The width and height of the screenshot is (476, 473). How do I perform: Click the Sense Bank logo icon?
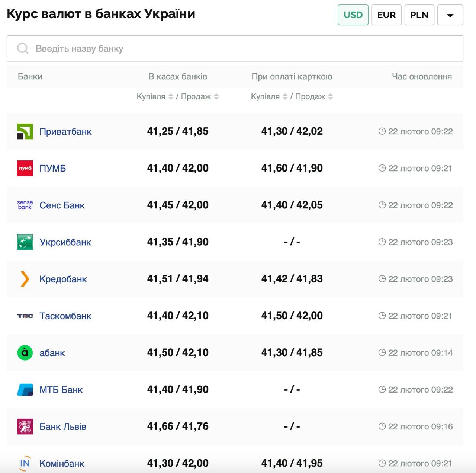pyautogui.click(x=25, y=205)
